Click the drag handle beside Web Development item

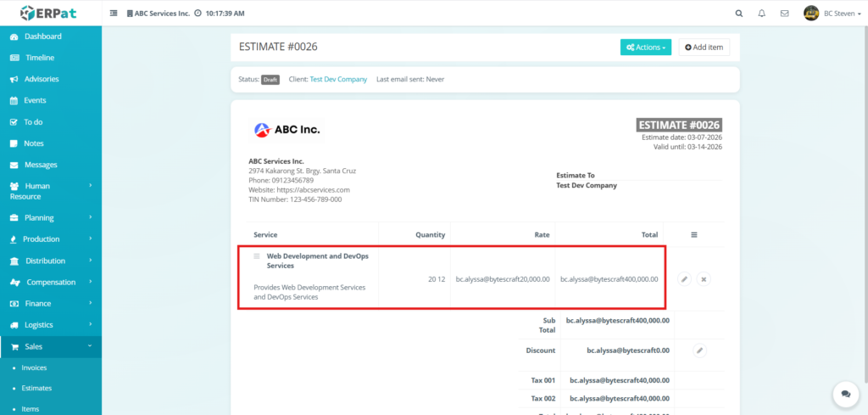[x=257, y=255]
